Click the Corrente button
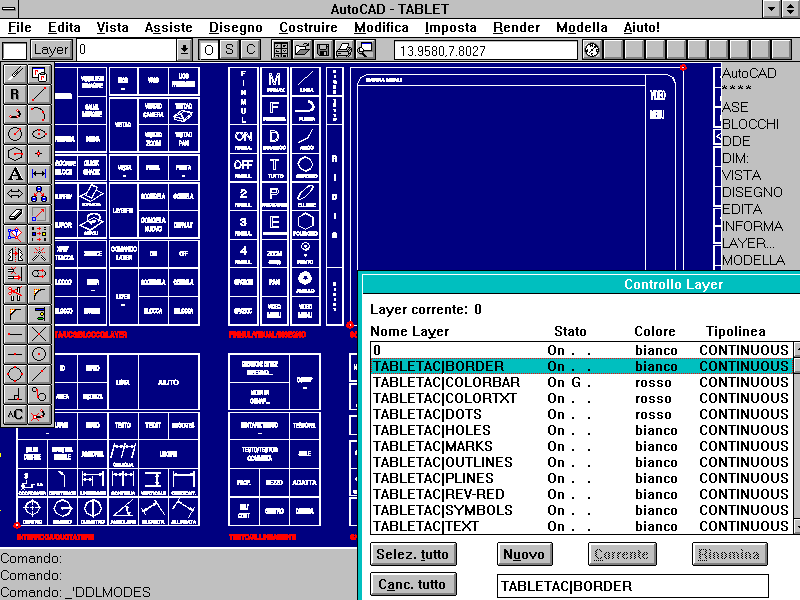800x600 pixels. click(622, 555)
